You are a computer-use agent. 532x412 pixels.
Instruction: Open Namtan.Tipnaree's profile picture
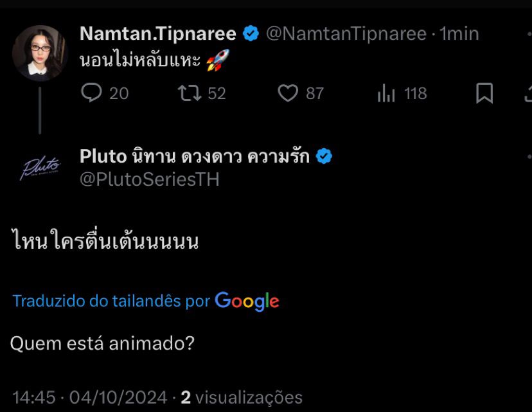40,53
